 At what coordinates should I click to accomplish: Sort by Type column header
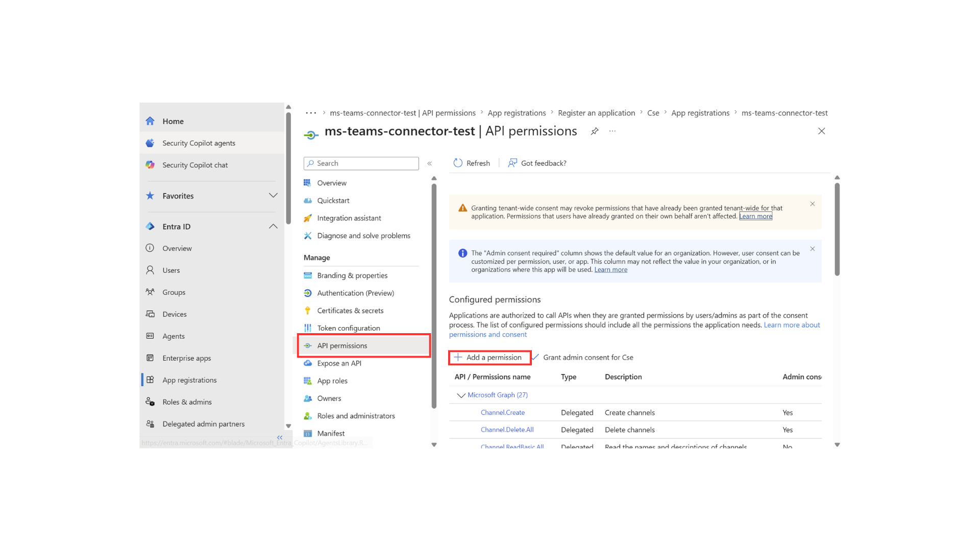point(569,377)
